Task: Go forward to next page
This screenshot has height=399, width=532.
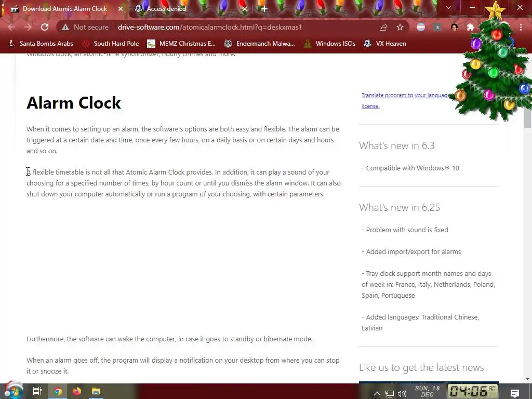Action: click(28, 27)
